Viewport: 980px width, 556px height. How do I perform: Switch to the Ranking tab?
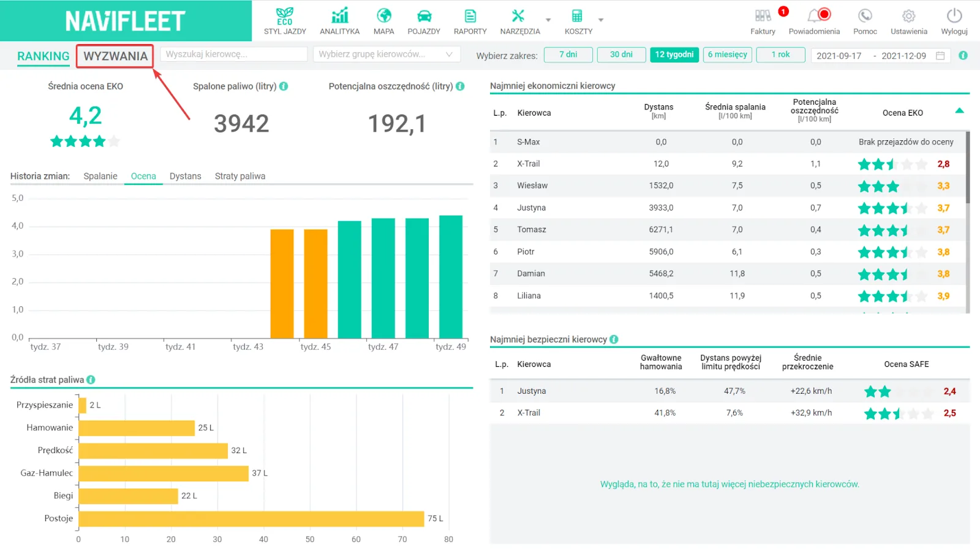(43, 56)
